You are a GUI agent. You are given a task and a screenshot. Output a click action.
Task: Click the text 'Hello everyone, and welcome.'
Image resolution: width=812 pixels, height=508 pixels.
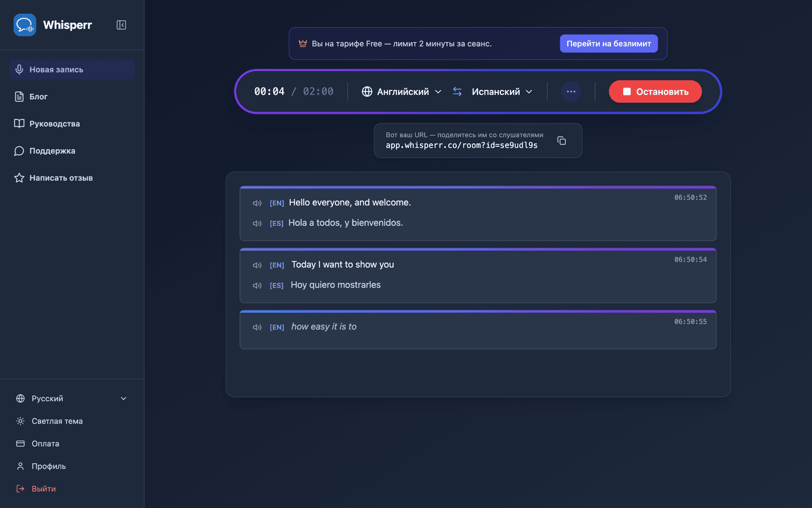click(x=350, y=202)
